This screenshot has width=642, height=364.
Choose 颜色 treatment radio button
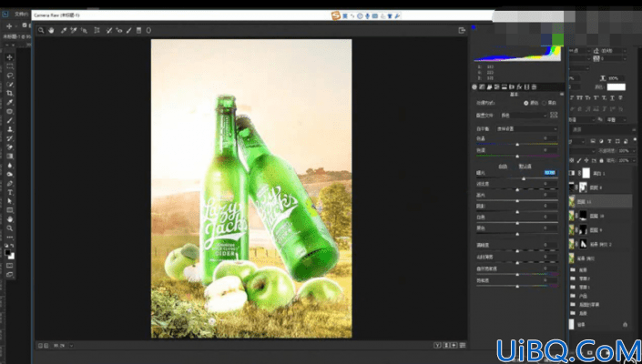(526, 103)
